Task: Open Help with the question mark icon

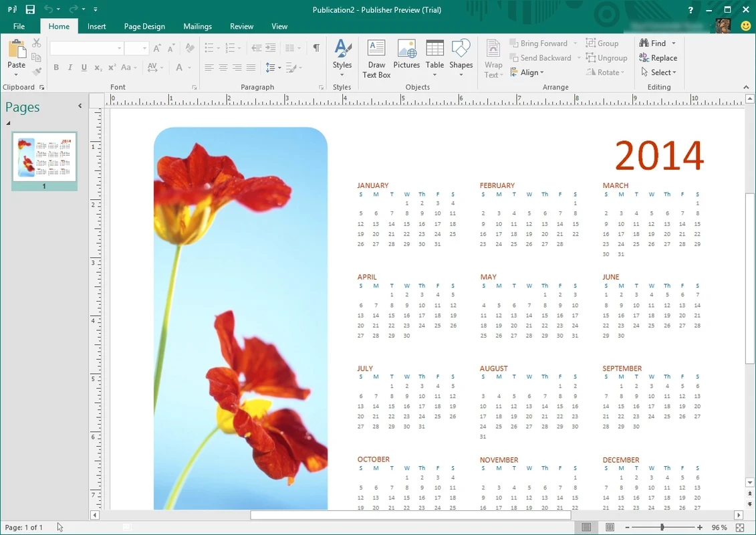Action: 690,10
